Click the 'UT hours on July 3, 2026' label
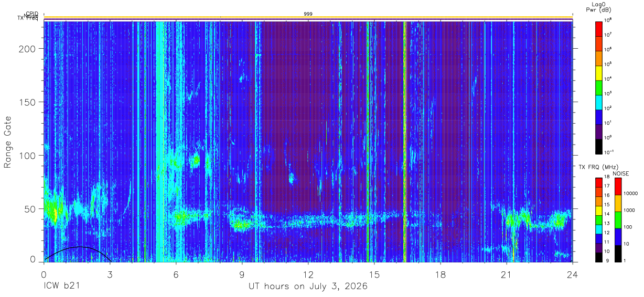 coord(308,287)
